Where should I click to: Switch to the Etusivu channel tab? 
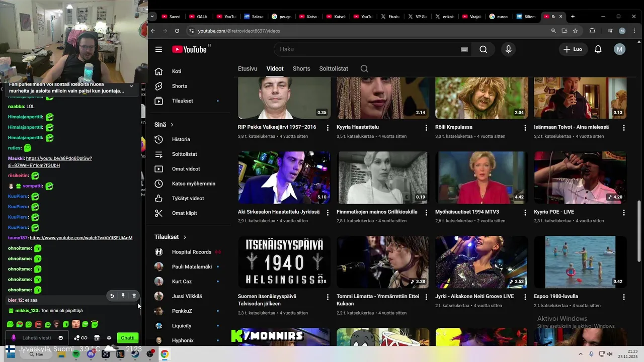tap(248, 69)
